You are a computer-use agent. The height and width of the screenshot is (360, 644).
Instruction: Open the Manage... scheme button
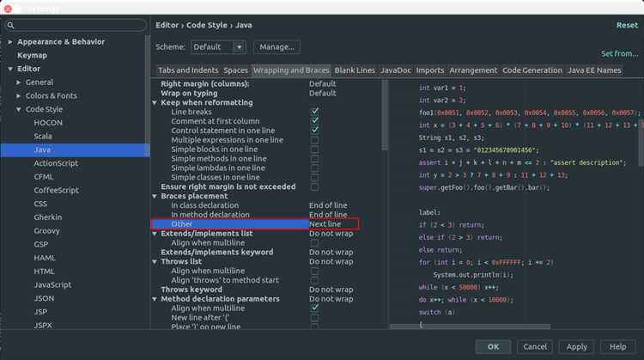pyautogui.click(x=276, y=47)
